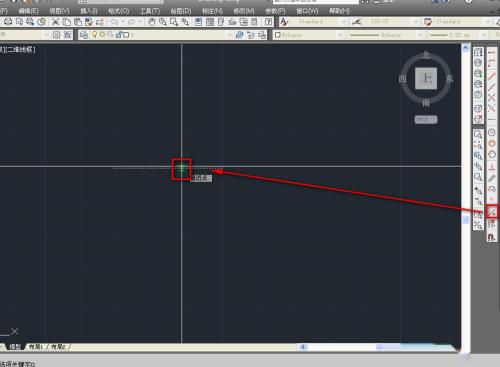Open the 帮助(H) menu
Image resolution: width=500 pixels, height=367 pixels.
click(339, 11)
